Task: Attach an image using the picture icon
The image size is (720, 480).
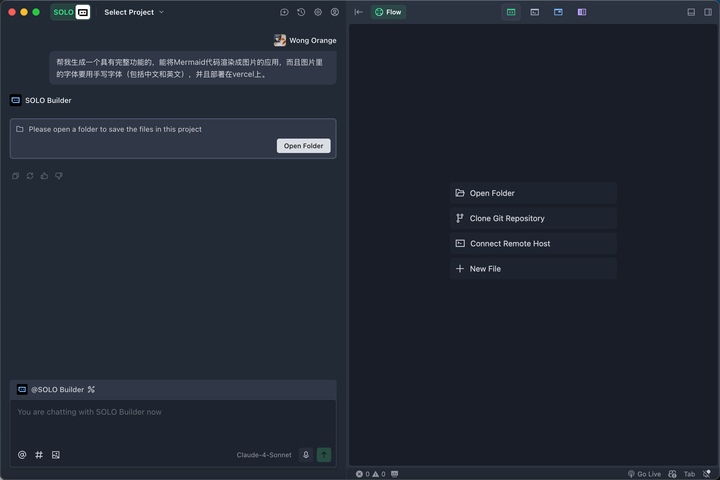Action: (56, 455)
